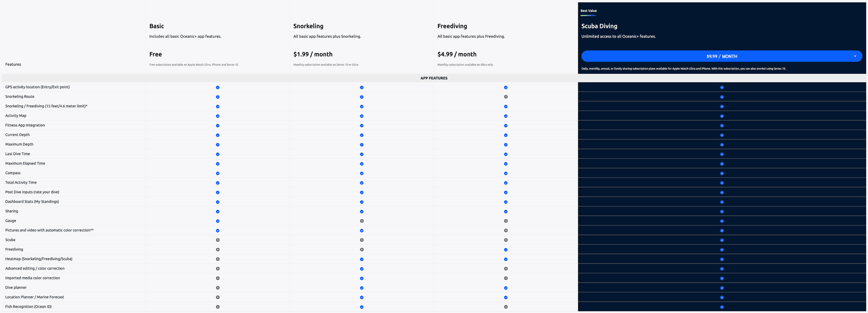
Task: Click the Free price under Basic
Action: click(156, 54)
